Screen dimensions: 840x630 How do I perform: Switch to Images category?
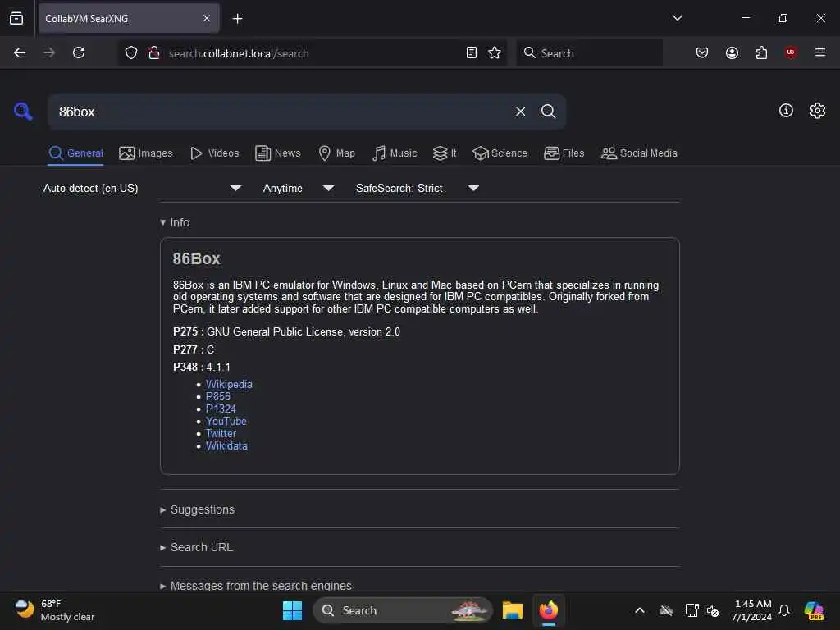pyautogui.click(x=146, y=153)
